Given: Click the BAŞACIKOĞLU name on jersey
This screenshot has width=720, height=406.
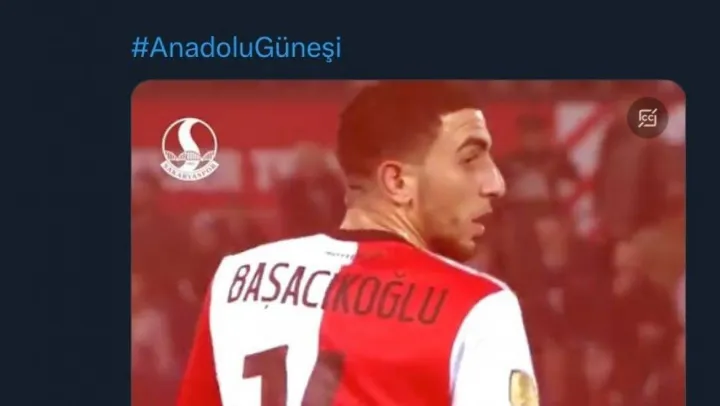Looking at the screenshot, I should [x=337, y=294].
